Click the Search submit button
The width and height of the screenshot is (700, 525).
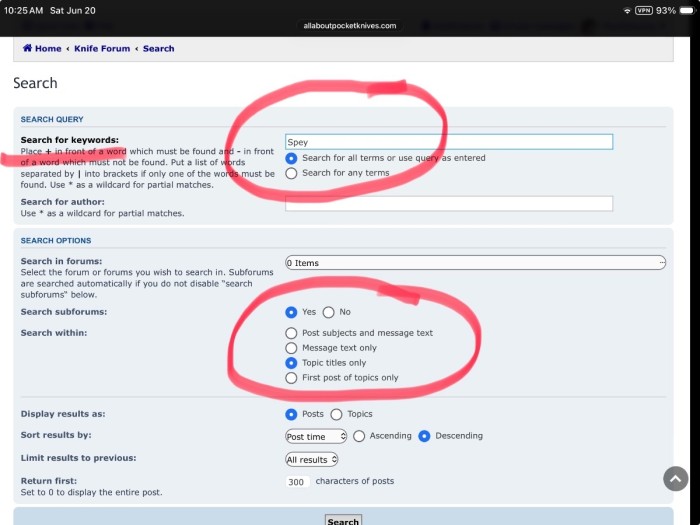coord(343,521)
